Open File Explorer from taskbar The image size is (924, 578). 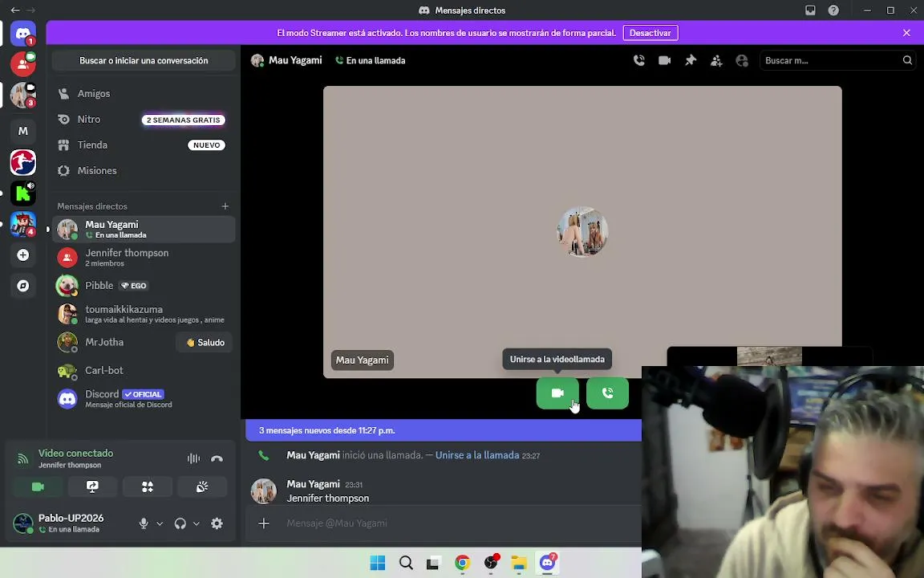[x=519, y=564]
